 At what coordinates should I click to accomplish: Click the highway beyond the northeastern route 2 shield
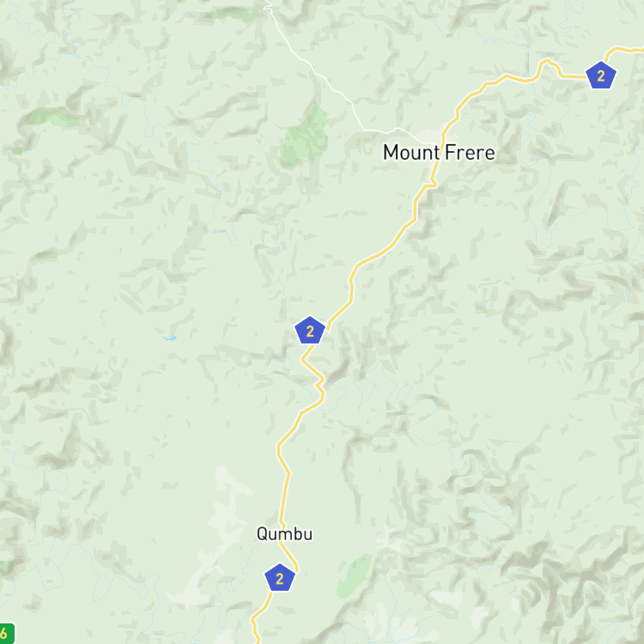pyautogui.click(x=624, y=51)
